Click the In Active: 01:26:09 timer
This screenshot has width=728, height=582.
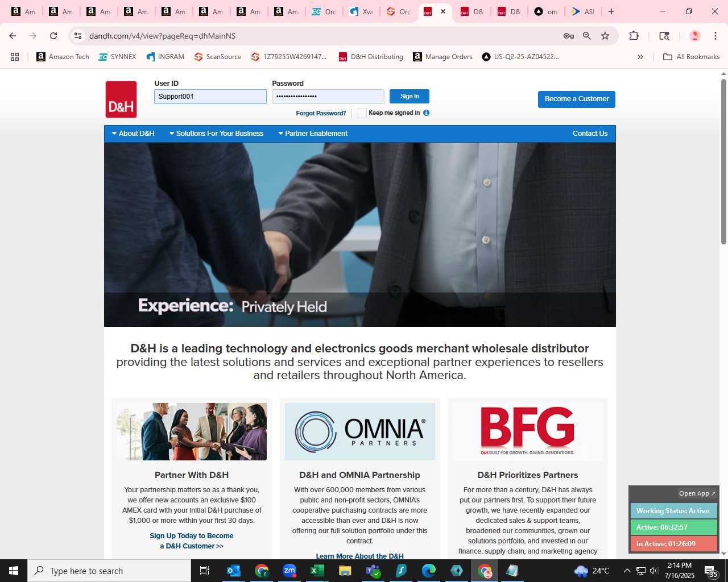point(673,543)
